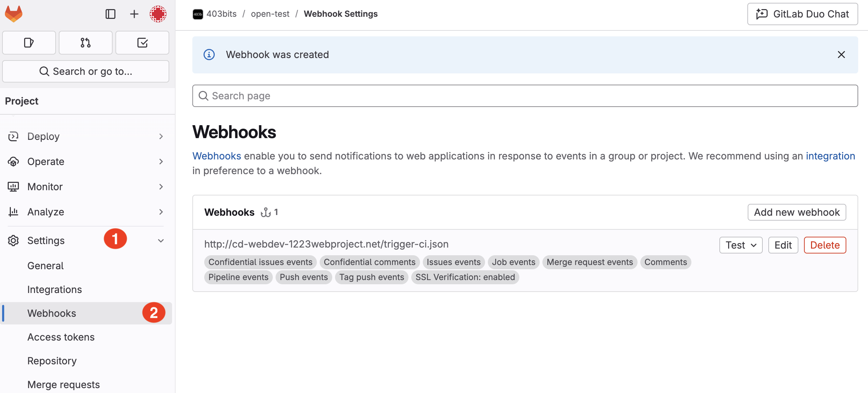Open the GitLab fox logo homepage
Screen dimensions: 868x393
[14, 14]
